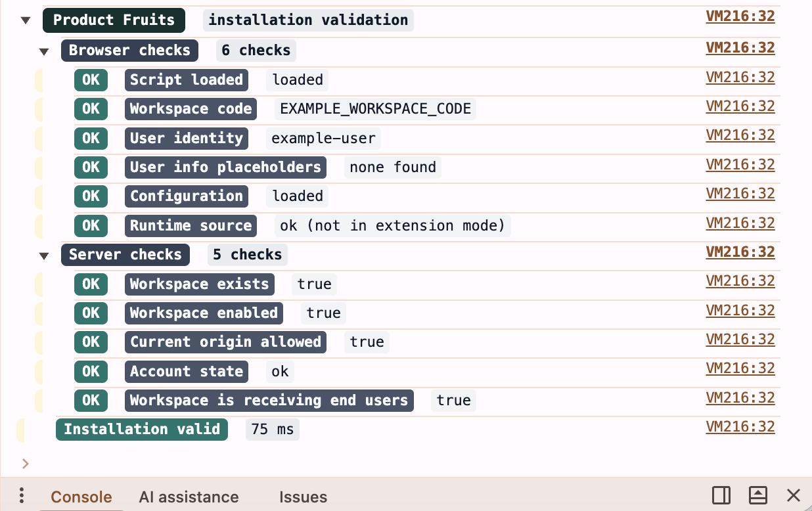Collapse the Product Fruits log group
The width and height of the screenshot is (812, 511).
click(x=26, y=20)
